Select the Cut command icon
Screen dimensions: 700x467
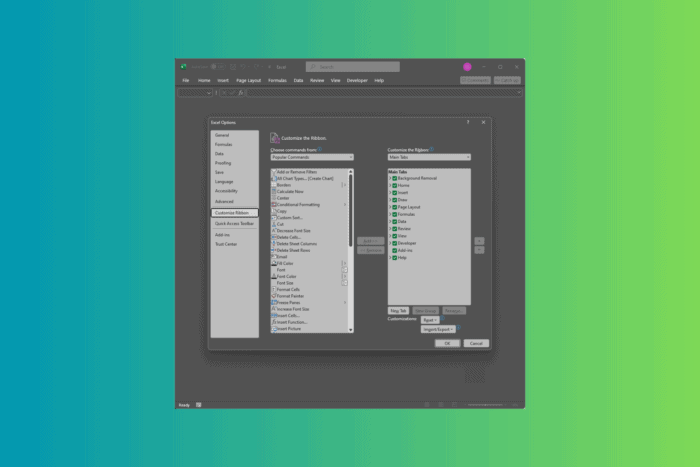(x=274, y=224)
